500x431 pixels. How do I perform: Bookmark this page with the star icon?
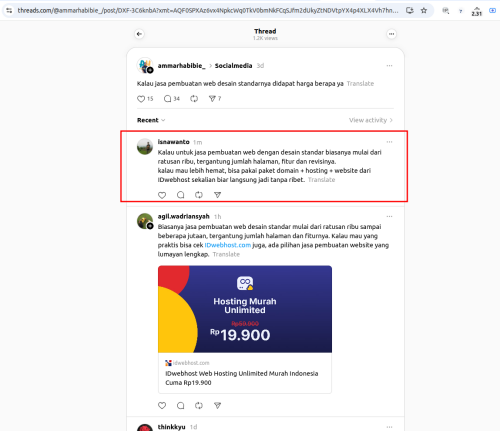424,11
